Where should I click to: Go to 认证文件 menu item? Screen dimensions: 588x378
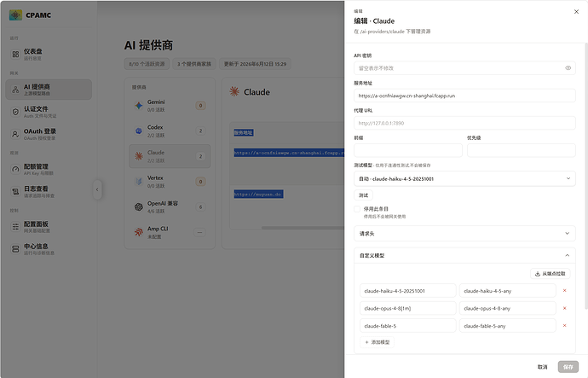49,112
